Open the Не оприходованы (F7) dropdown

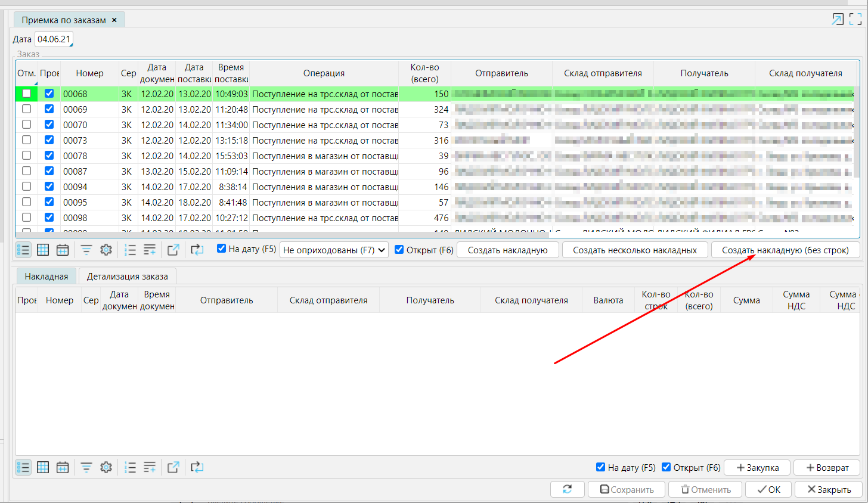[x=334, y=250]
